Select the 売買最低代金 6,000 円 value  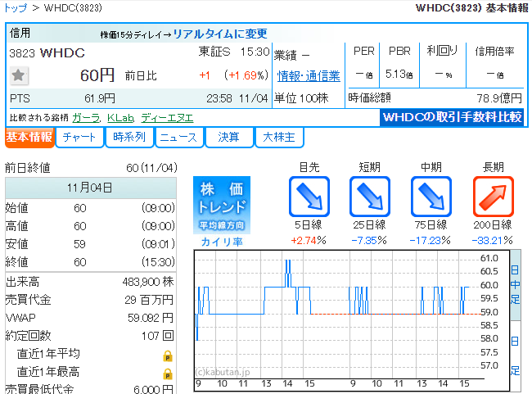(x=153, y=389)
